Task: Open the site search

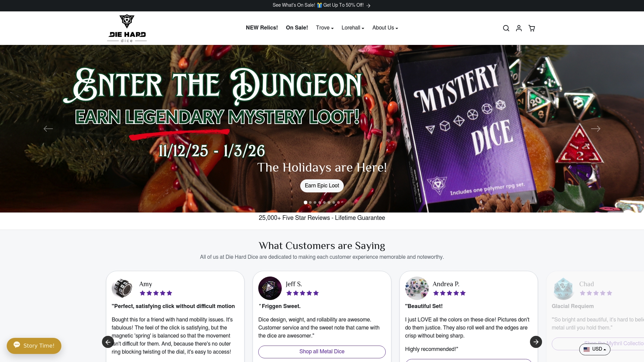Action: pyautogui.click(x=506, y=28)
